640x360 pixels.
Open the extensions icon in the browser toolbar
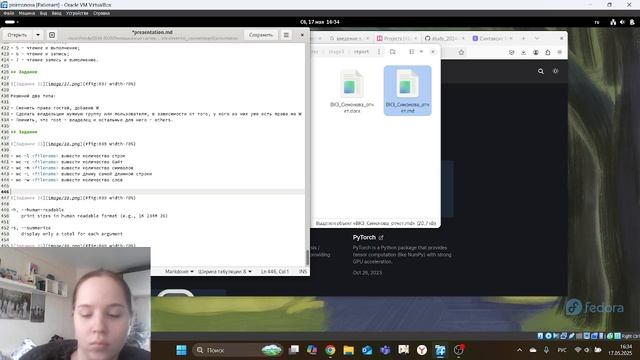pos(548,52)
